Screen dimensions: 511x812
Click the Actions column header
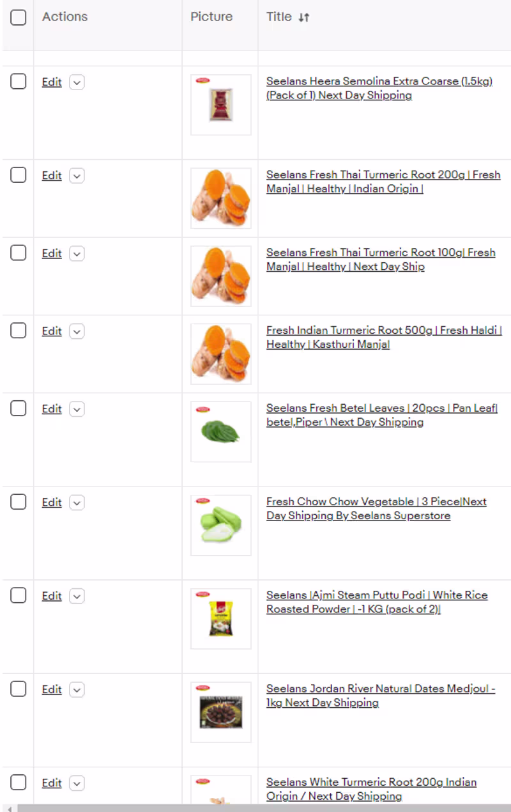pos(65,17)
